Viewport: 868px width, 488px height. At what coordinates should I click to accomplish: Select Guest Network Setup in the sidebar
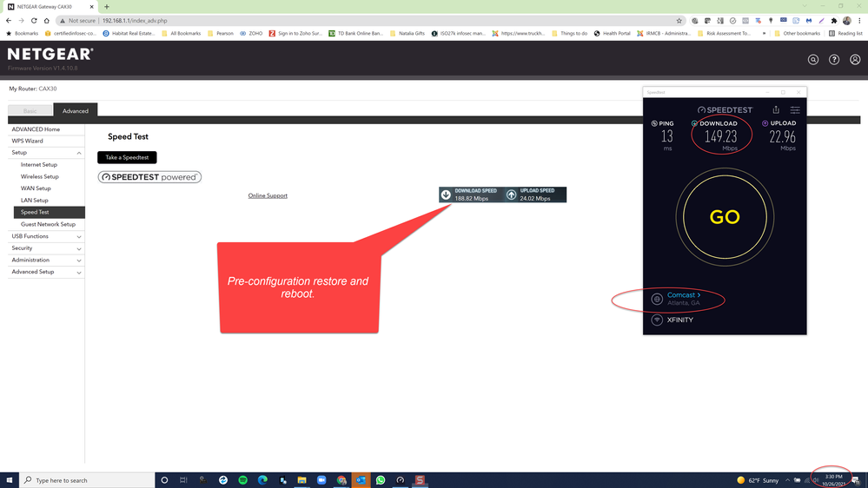[48, 225]
